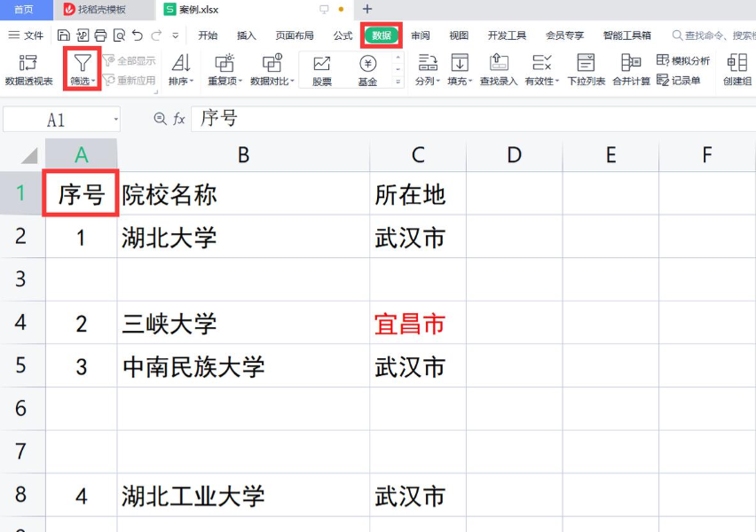Screen dimensions: 756x532
Task: Switch to the 公式 ribbon tab
Action: click(343, 35)
